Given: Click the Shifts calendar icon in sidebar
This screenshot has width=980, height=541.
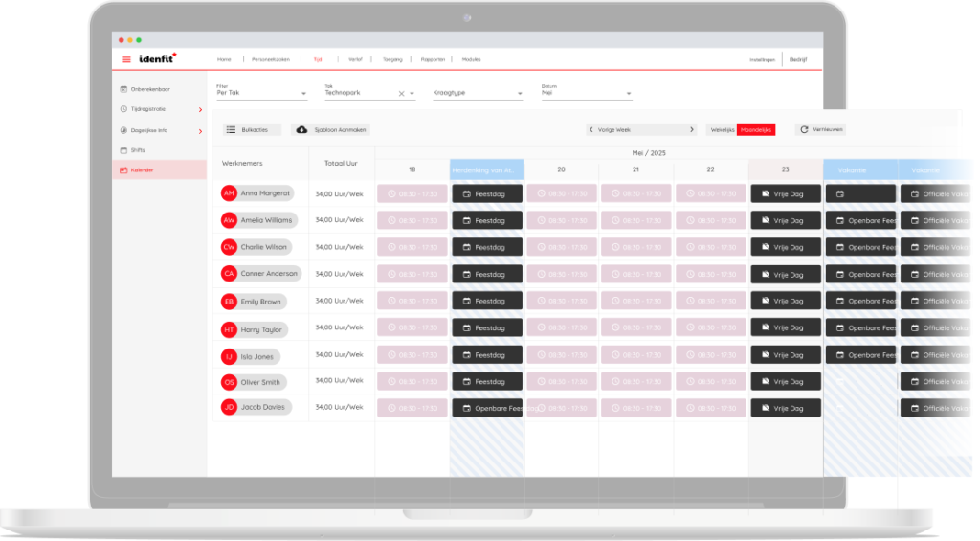Looking at the screenshot, I should 123,150.
